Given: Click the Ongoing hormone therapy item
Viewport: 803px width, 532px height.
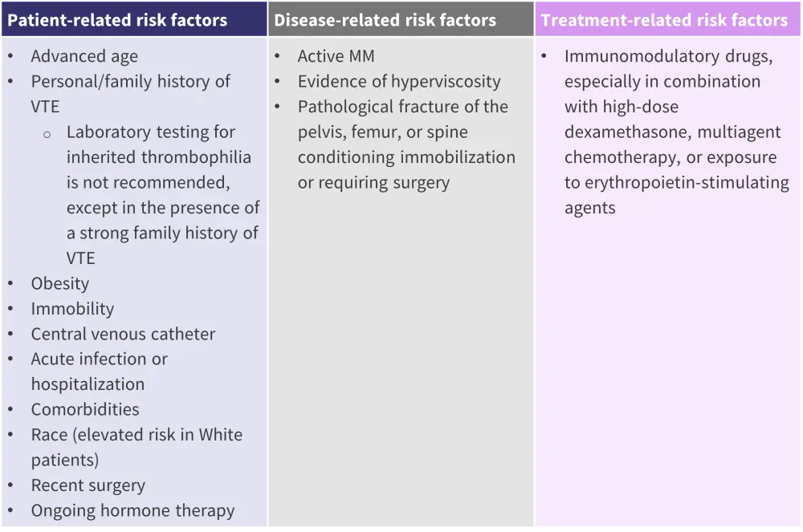Looking at the screenshot, I should pyautogui.click(x=132, y=511).
